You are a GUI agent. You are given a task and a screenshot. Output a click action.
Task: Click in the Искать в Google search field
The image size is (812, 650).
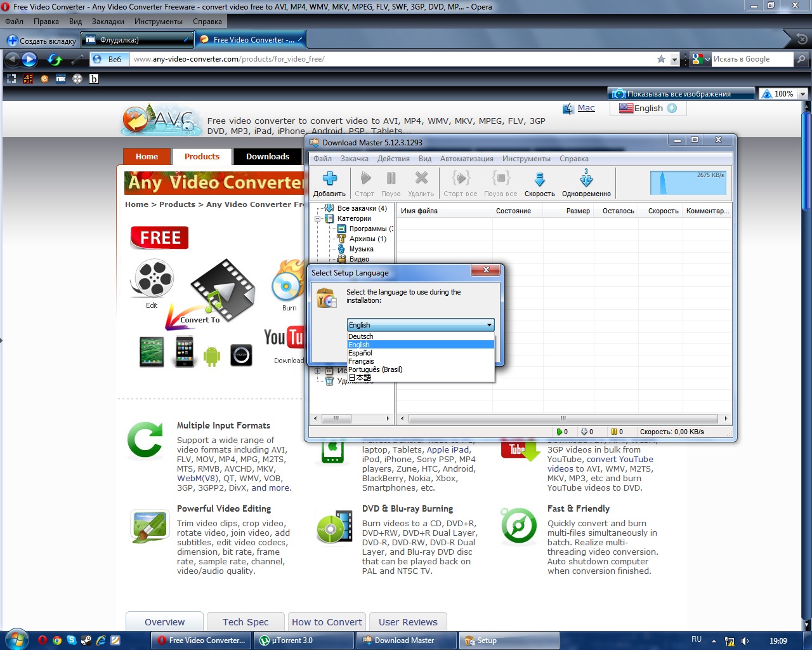point(751,59)
